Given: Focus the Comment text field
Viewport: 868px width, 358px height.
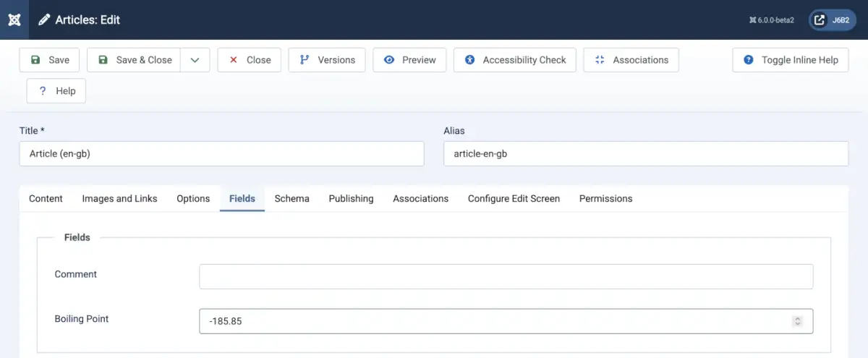Looking at the screenshot, I should 506,276.
